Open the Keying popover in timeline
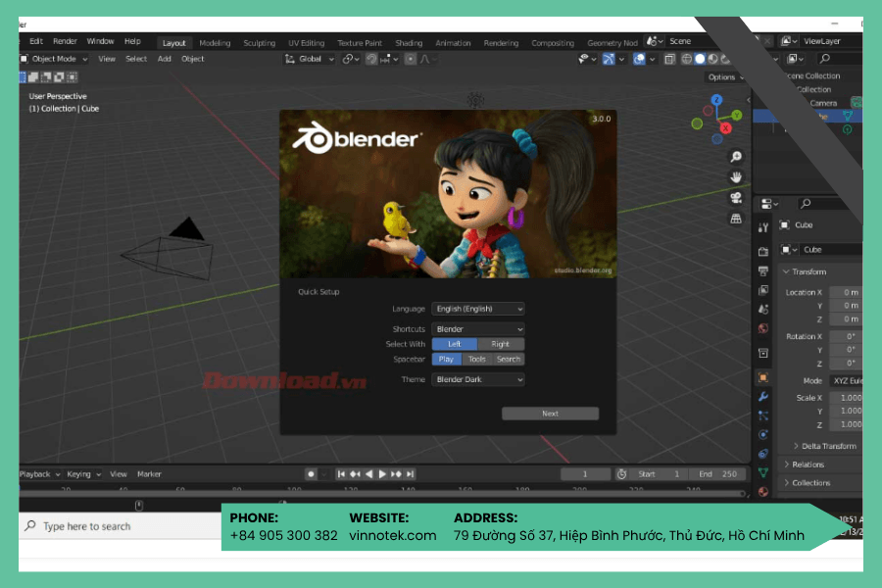This screenshot has height=588, width=882. [x=83, y=474]
